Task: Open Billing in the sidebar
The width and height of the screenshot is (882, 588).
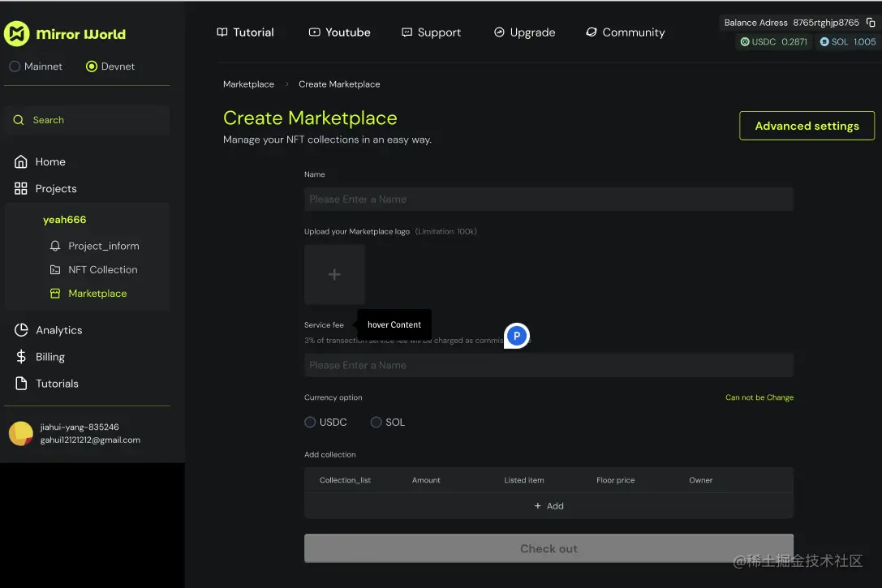Action: click(50, 357)
